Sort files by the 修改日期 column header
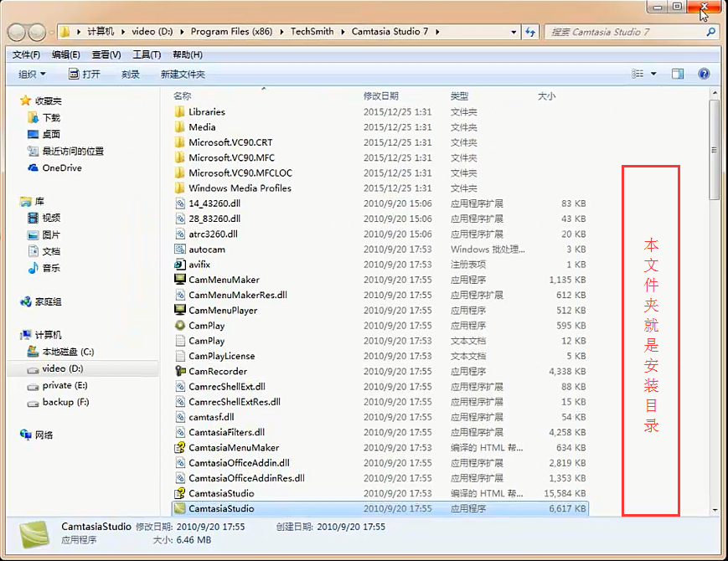The image size is (728, 561). [381, 96]
